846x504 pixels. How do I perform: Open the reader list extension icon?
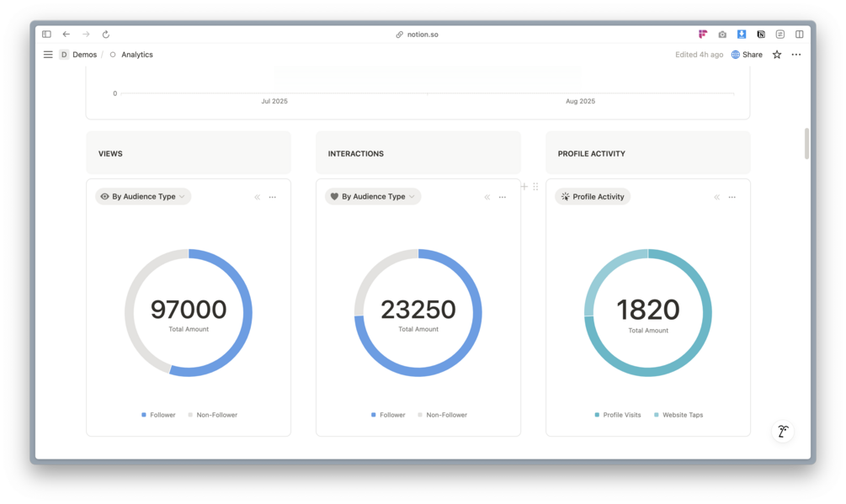pos(780,34)
